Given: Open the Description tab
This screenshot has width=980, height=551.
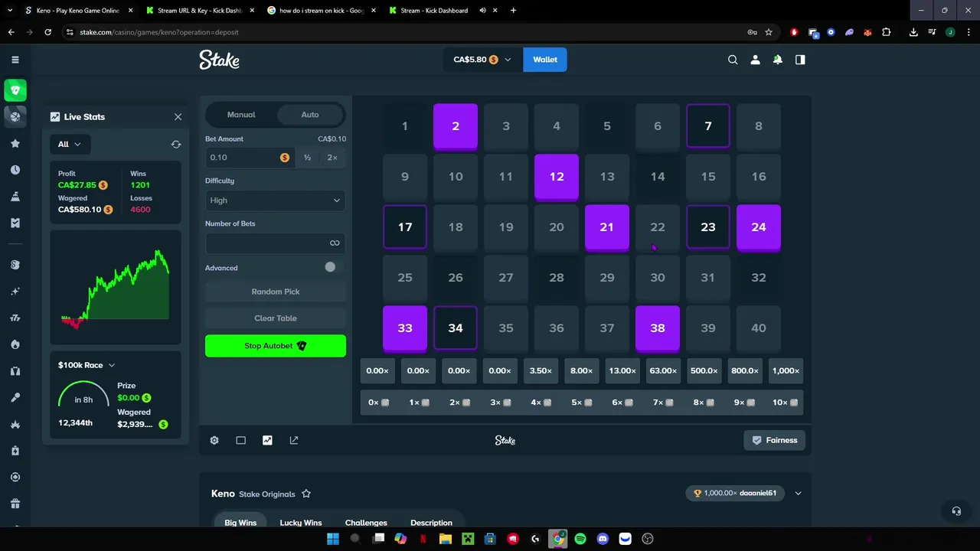Looking at the screenshot, I should click(x=431, y=523).
